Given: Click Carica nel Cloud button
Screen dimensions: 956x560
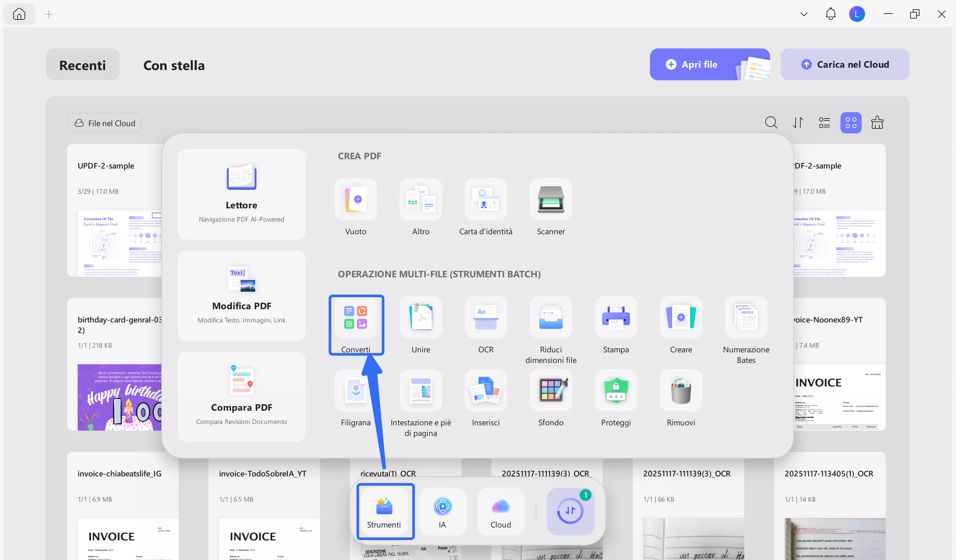Looking at the screenshot, I should [x=844, y=64].
